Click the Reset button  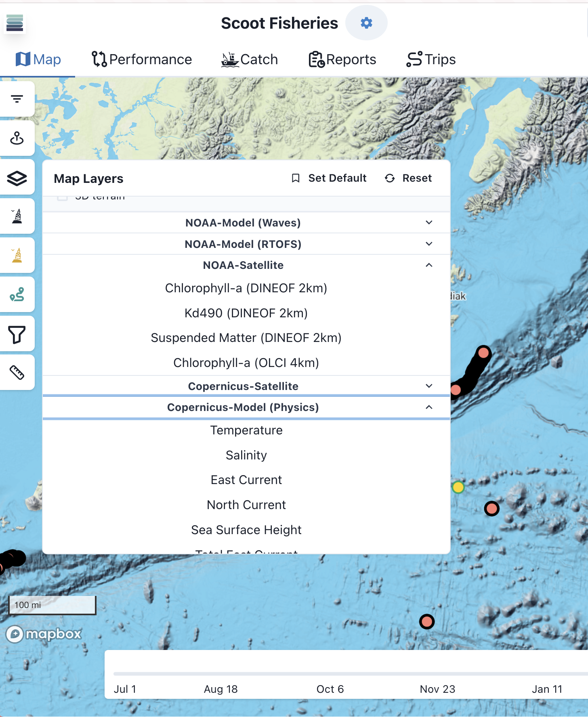[x=408, y=178]
